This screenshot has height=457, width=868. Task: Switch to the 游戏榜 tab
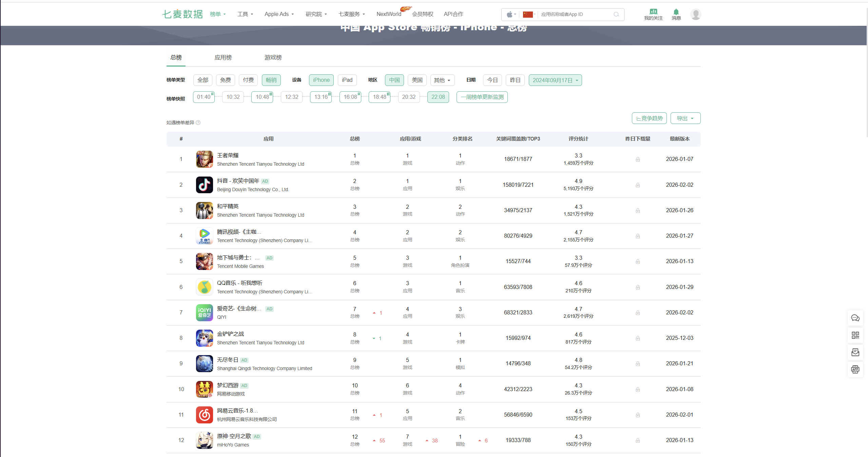(273, 57)
